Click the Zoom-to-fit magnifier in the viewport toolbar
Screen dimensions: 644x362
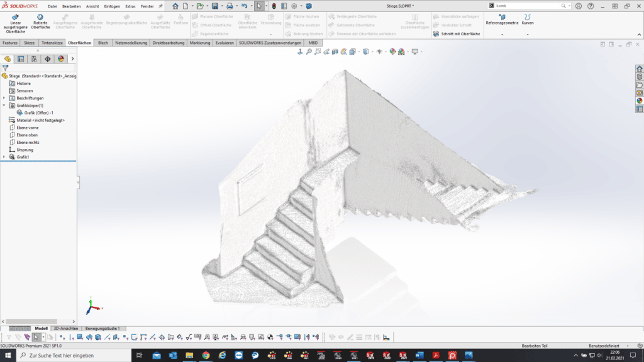coord(310,53)
